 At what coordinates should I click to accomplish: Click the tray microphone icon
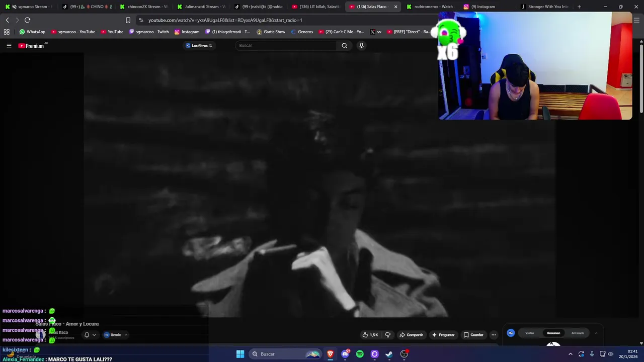[592, 354]
